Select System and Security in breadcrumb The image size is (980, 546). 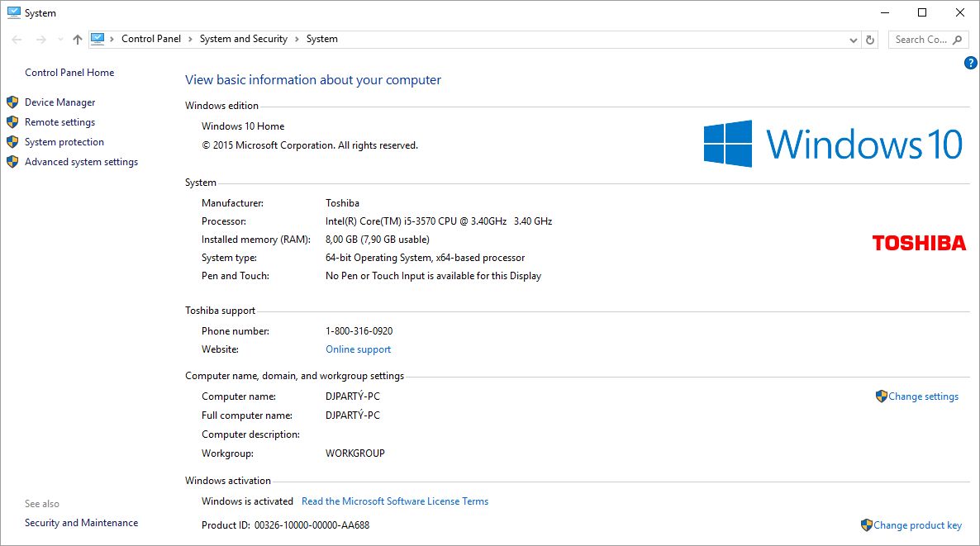click(x=243, y=39)
